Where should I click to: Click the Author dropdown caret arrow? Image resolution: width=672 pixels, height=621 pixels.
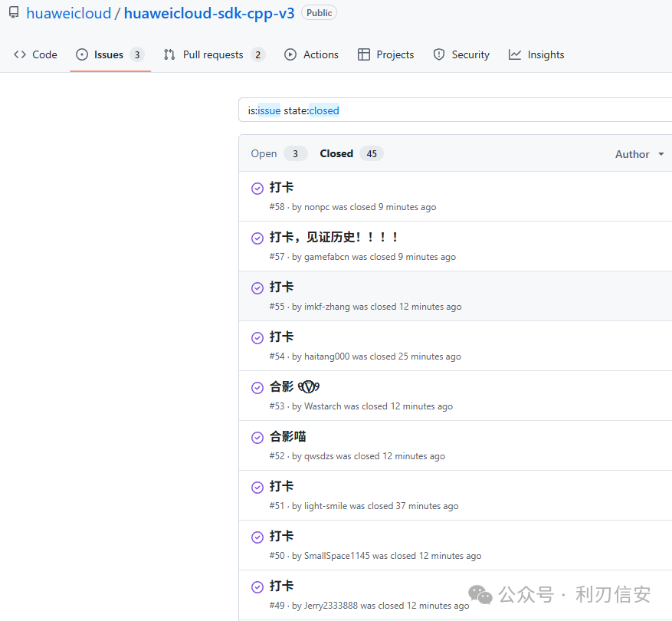(x=661, y=154)
